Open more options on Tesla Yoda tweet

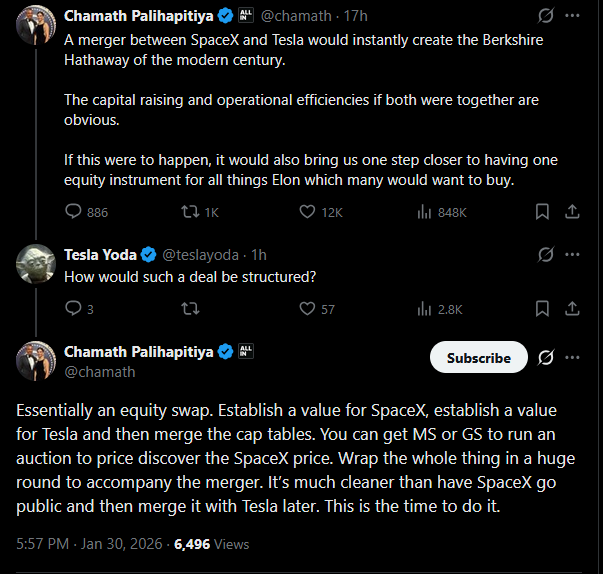573,254
